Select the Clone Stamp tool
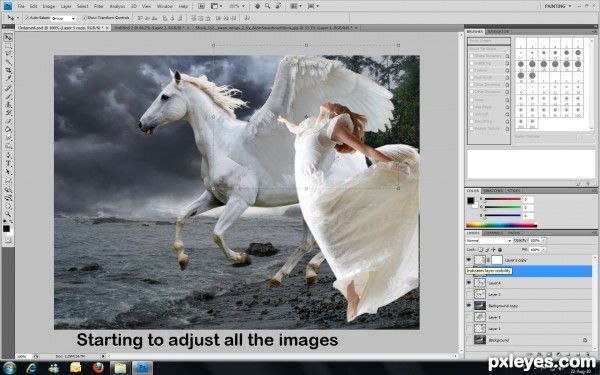 click(x=8, y=104)
